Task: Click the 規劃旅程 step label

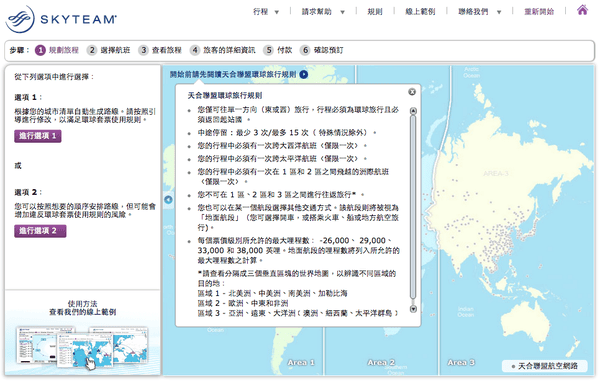Action: (64, 50)
